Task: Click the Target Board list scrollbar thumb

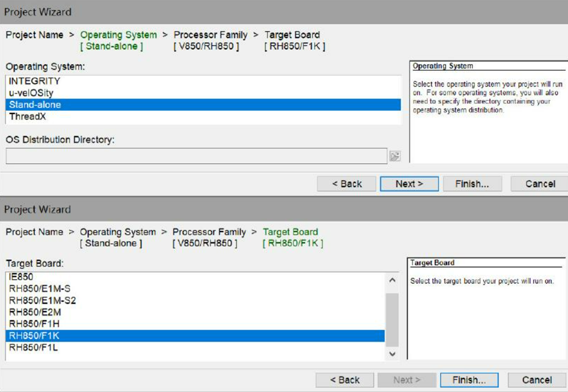Action: [392, 320]
